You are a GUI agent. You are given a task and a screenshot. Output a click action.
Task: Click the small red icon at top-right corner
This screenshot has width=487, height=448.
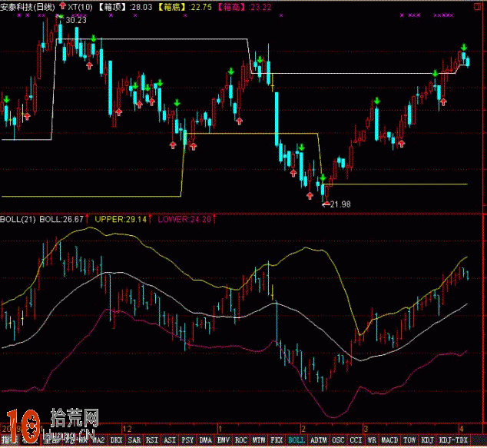pos(477,6)
